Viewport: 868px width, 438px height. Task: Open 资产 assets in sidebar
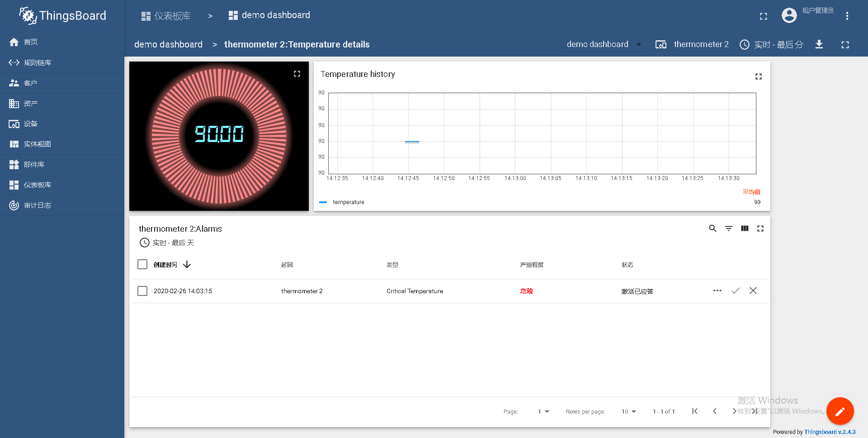coord(62,103)
